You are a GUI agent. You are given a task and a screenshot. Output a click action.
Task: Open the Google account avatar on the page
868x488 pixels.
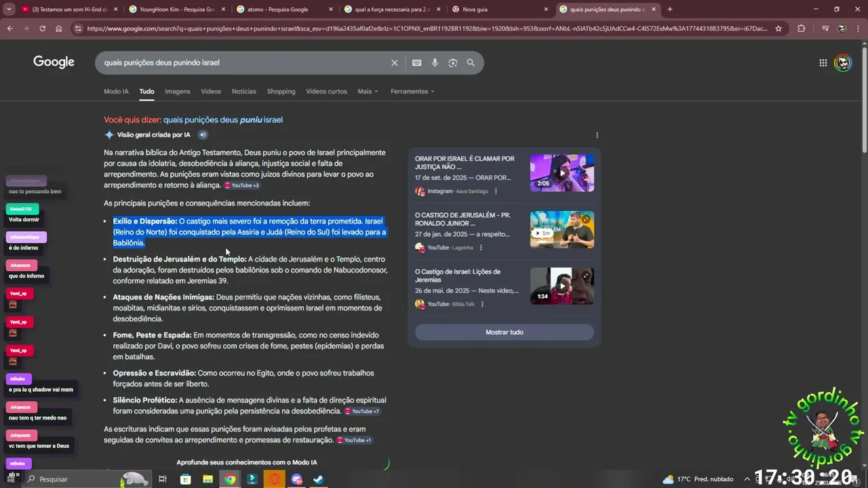[x=843, y=62]
